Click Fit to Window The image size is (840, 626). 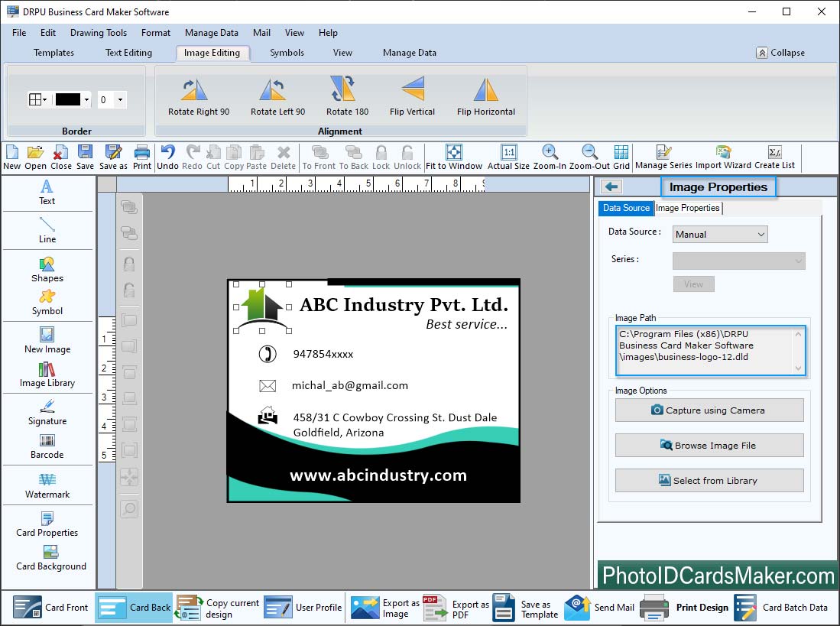click(454, 157)
